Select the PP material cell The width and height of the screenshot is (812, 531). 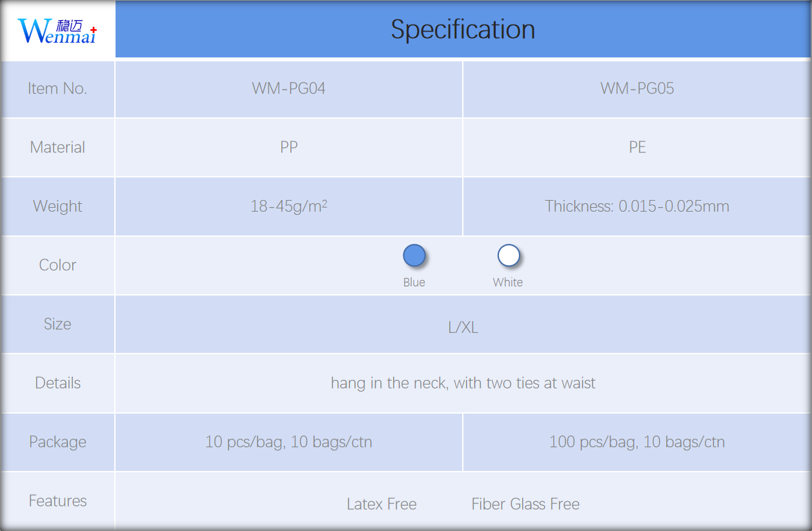pyautogui.click(x=289, y=148)
